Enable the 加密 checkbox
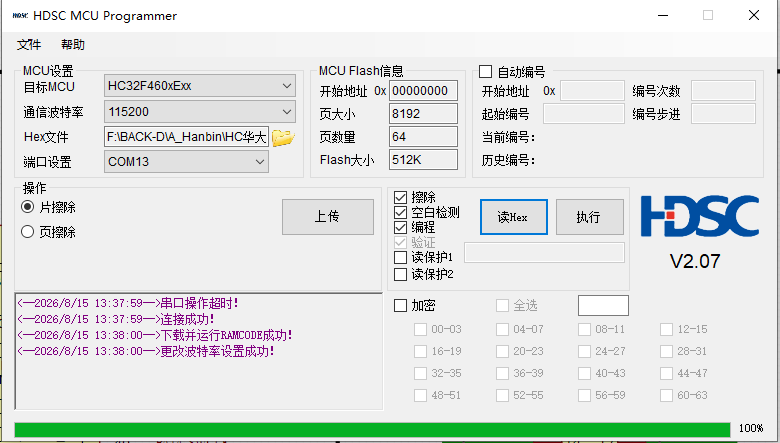Screen dimensions: 780x443 400,305
